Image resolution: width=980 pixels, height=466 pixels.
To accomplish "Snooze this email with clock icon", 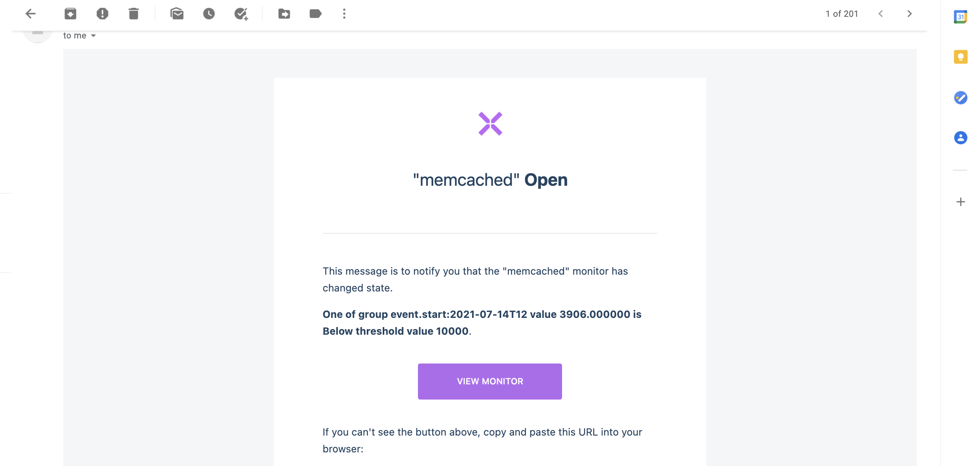I will [209, 14].
